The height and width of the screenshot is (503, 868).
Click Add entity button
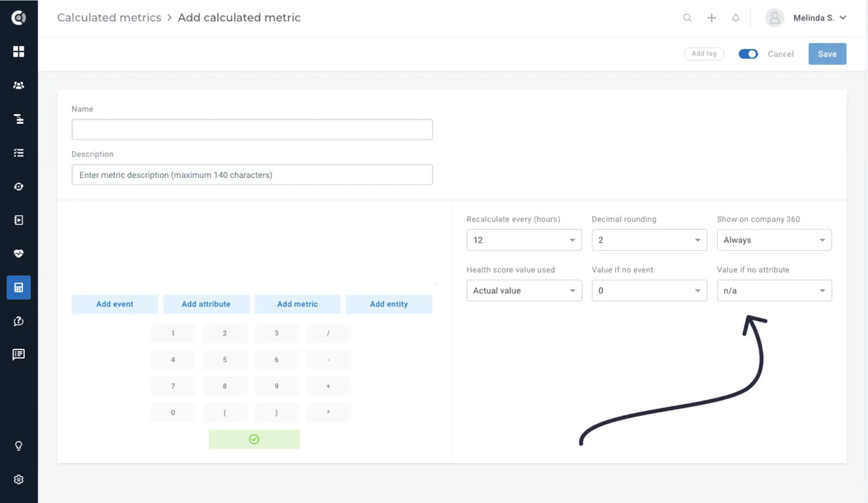pos(389,304)
